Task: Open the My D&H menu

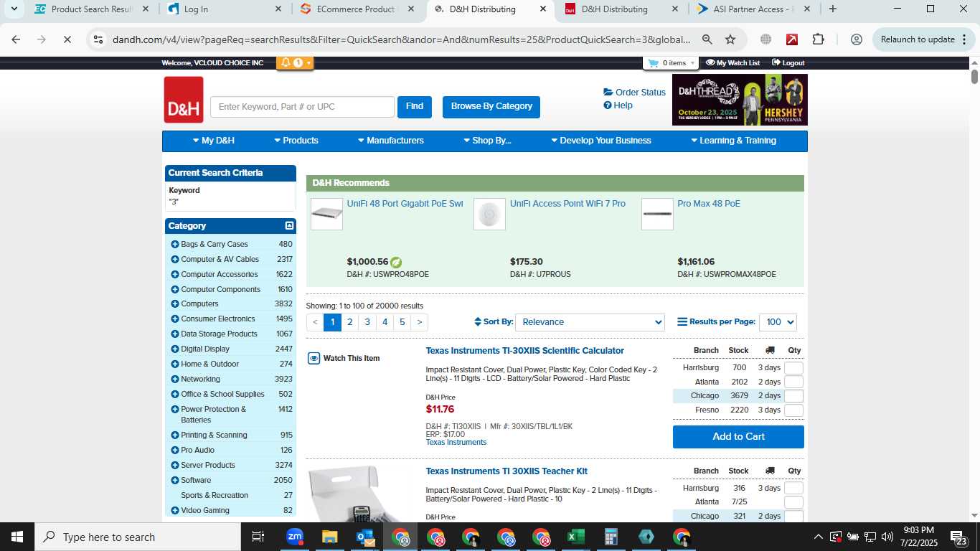Action: coord(214,141)
